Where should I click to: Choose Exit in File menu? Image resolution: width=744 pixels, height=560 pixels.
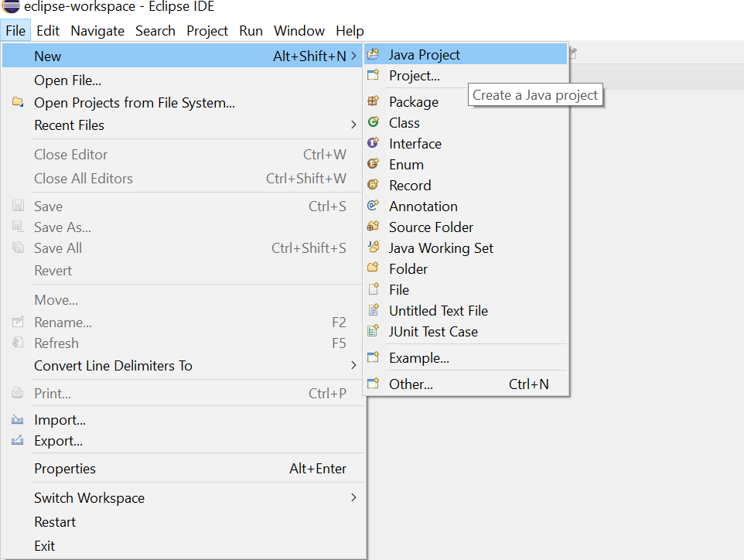[x=183, y=546]
